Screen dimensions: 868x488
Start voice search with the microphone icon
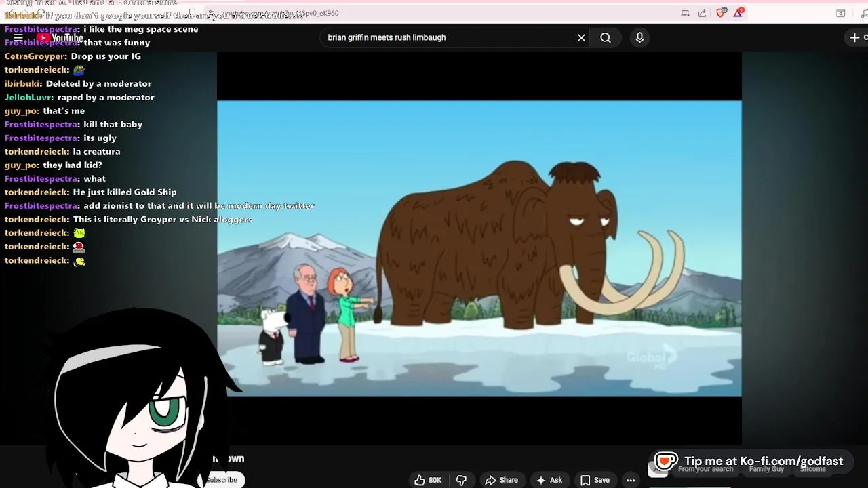point(639,38)
